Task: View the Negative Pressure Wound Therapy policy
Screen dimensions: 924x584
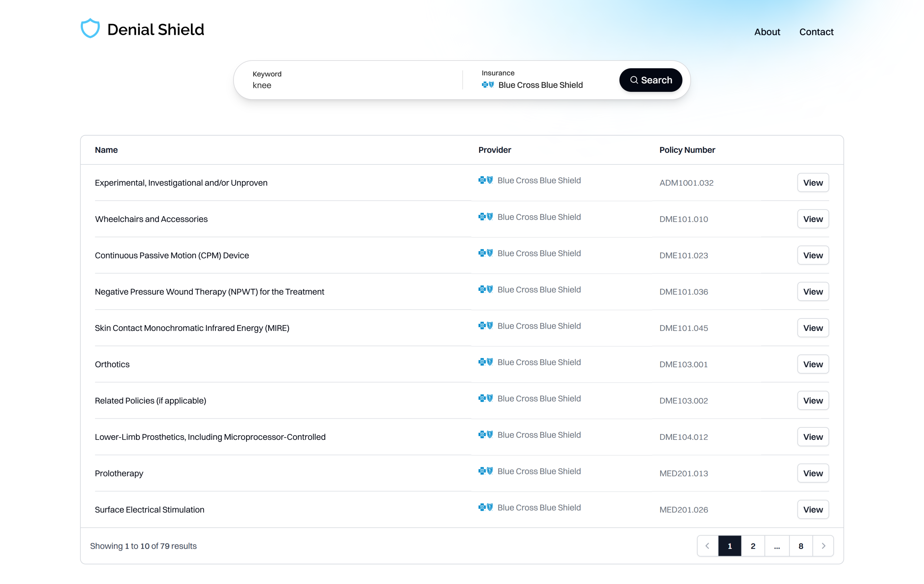Action: coord(813,291)
